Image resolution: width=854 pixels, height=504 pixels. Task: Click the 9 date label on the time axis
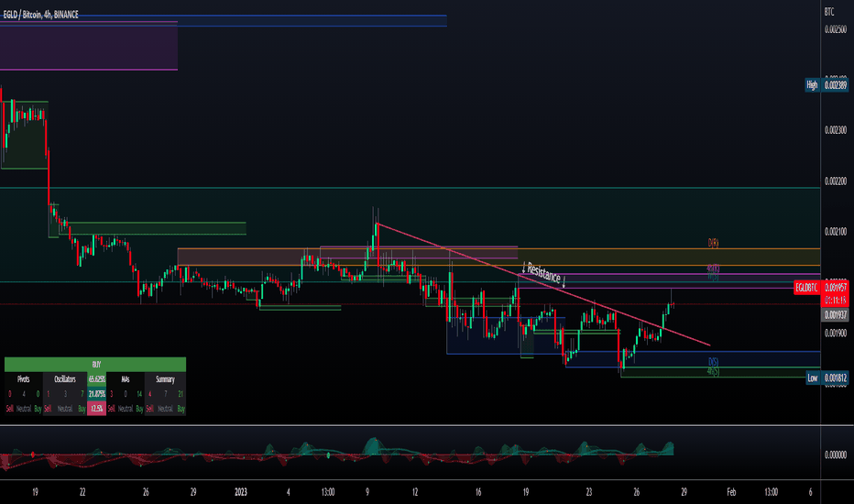[x=367, y=492]
